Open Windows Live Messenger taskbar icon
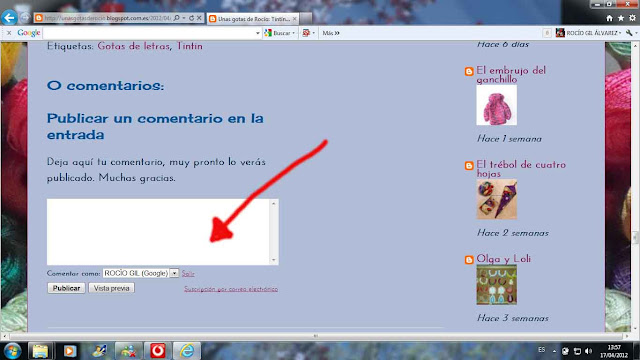 pos(128,351)
